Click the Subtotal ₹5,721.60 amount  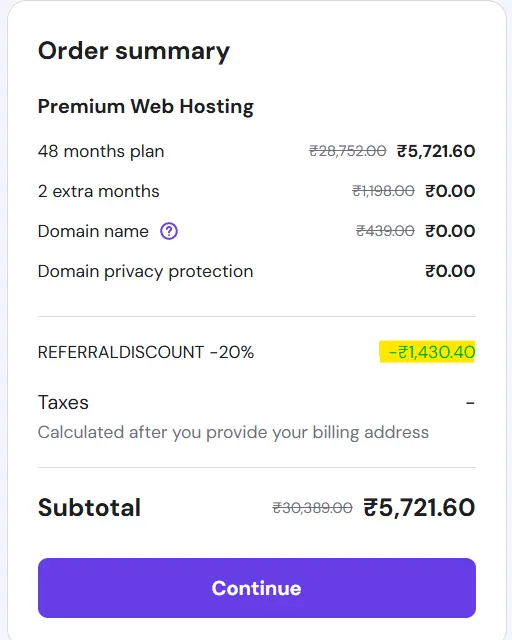tap(419, 508)
